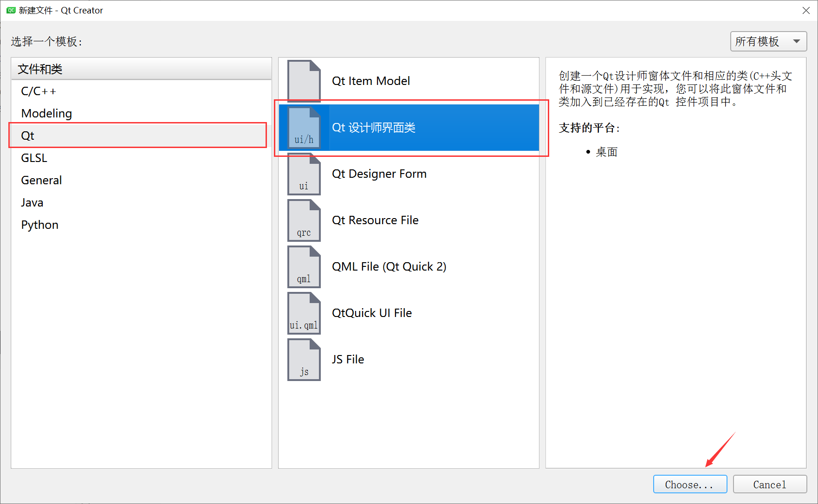Image resolution: width=818 pixels, height=504 pixels.
Task: Select the GLSL category
Action: click(141, 158)
